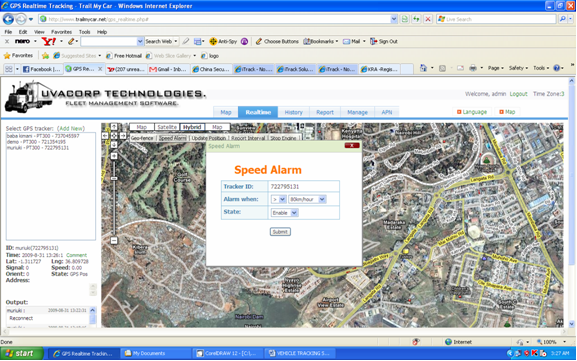Expand the Safety menu dropdown
This screenshot has width=577, height=361.
coord(518,68)
